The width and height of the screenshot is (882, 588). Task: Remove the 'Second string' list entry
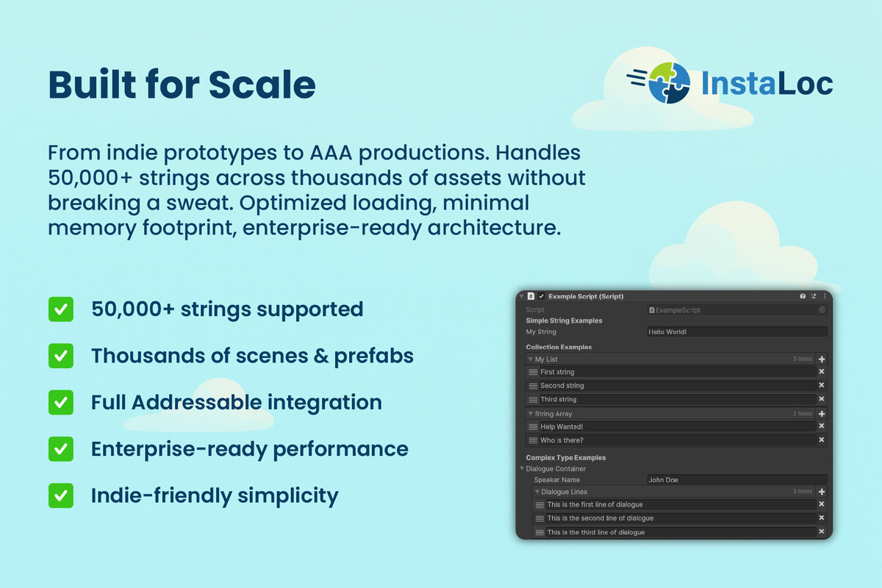pos(822,385)
